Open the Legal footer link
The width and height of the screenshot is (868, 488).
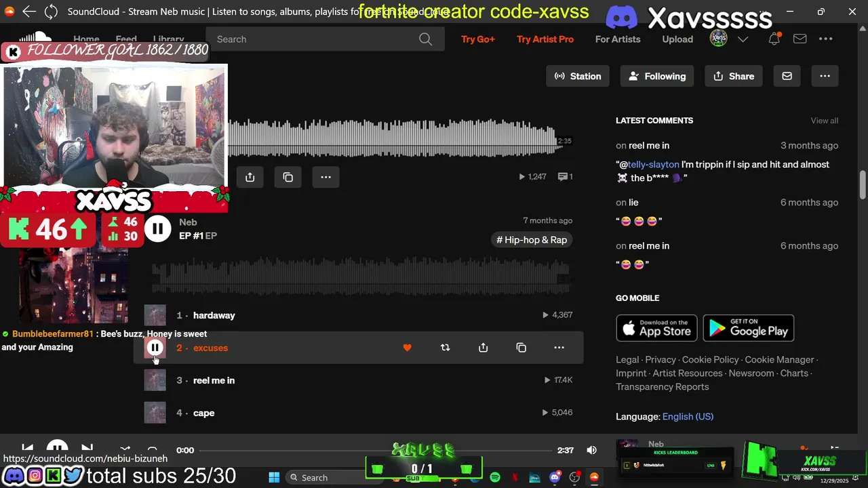click(x=627, y=360)
